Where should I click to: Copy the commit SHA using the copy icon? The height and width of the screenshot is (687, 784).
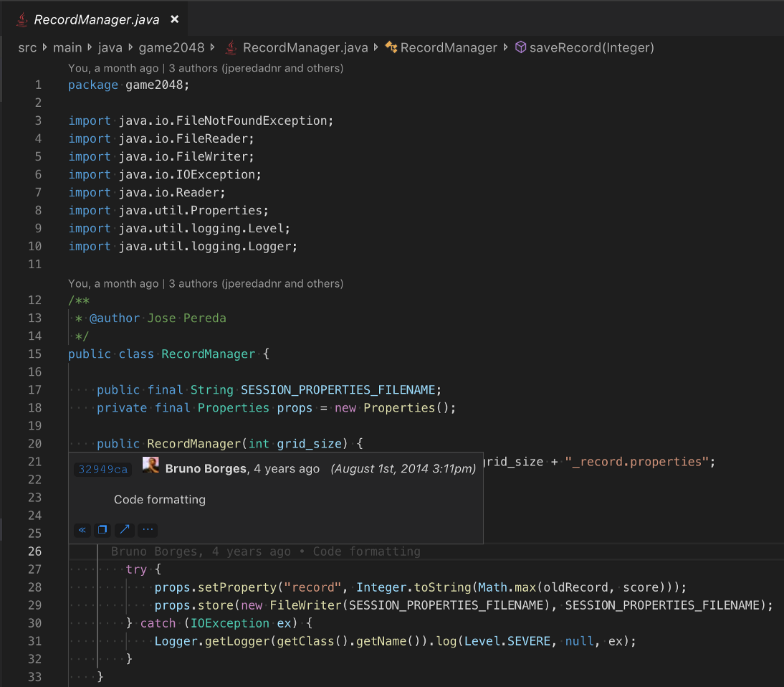(x=102, y=529)
